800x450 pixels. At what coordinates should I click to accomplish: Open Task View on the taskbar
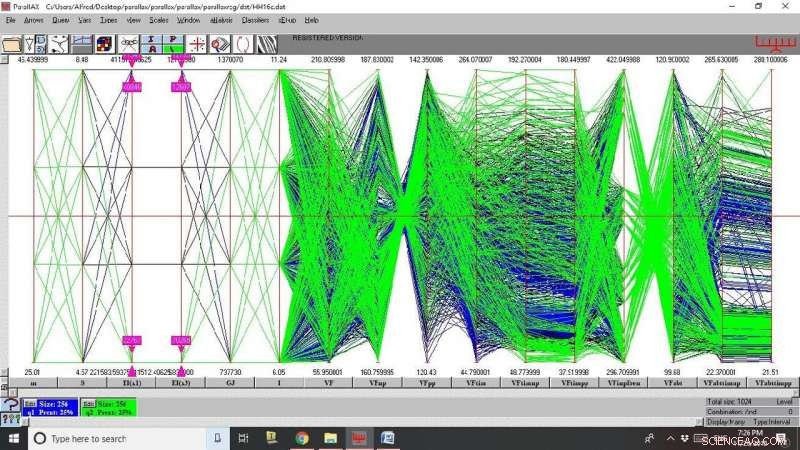pos(243,438)
